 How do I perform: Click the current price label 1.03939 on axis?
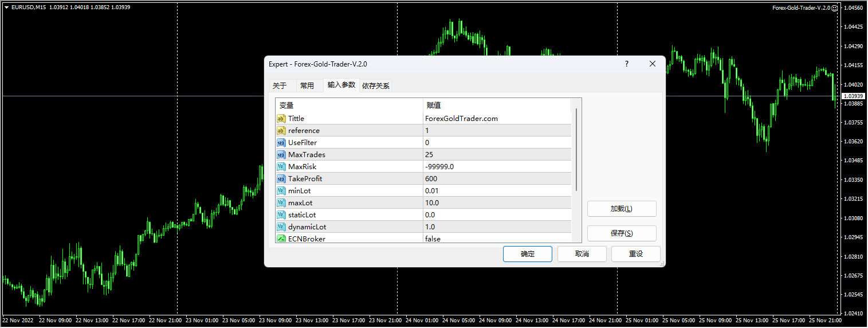point(854,96)
